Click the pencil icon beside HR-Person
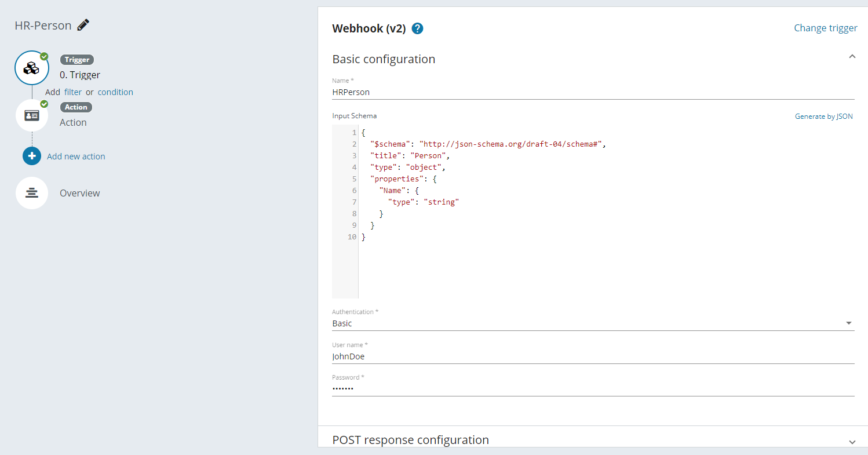Image resolution: width=868 pixels, height=455 pixels. click(83, 25)
